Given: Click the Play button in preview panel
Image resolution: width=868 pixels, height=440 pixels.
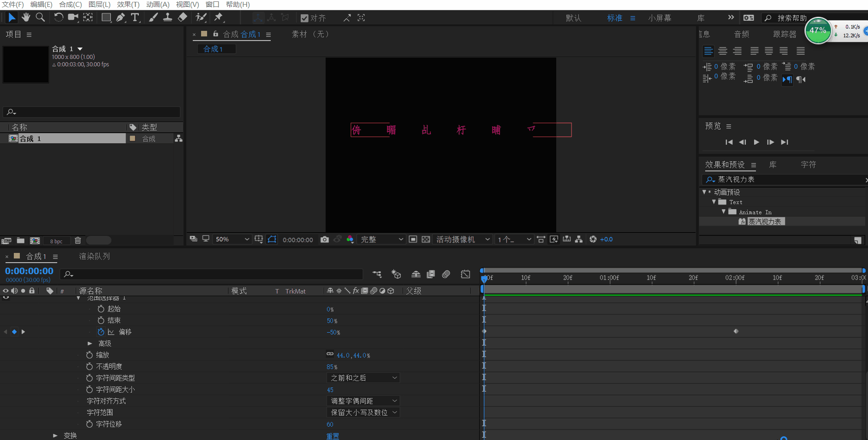Looking at the screenshot, I should pos(756,142).
